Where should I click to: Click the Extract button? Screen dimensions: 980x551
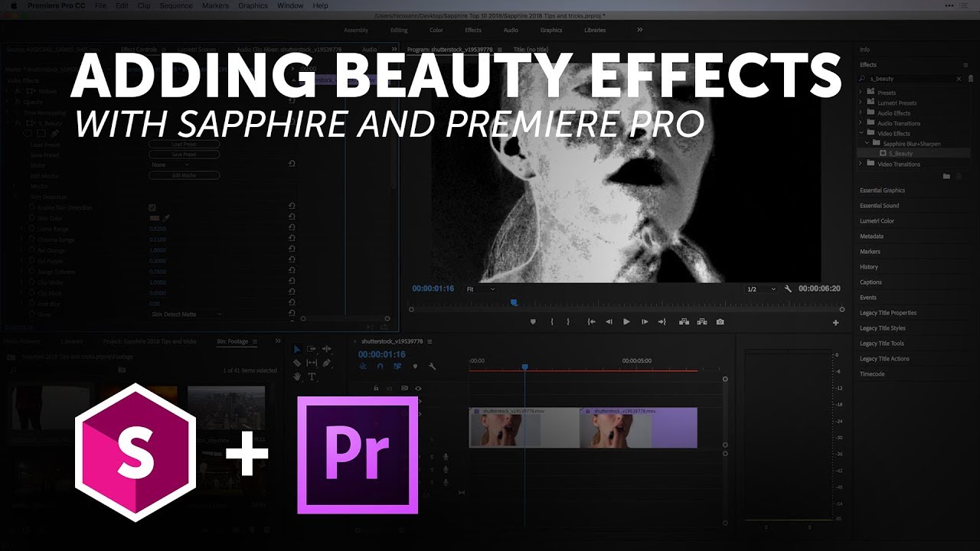tap(701, 322)
